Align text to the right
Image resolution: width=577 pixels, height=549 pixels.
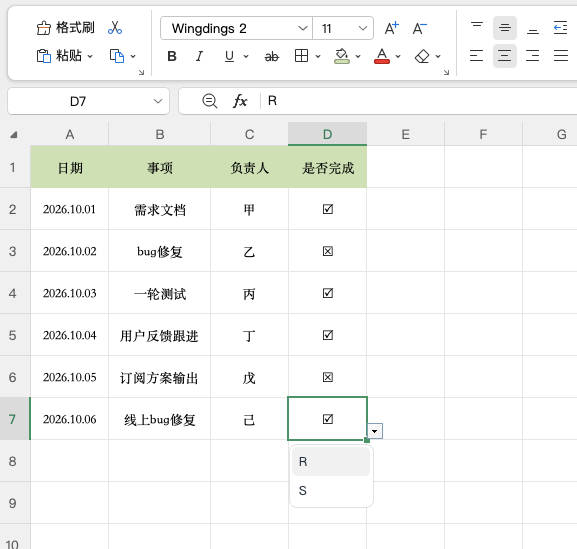click(533, 56)
